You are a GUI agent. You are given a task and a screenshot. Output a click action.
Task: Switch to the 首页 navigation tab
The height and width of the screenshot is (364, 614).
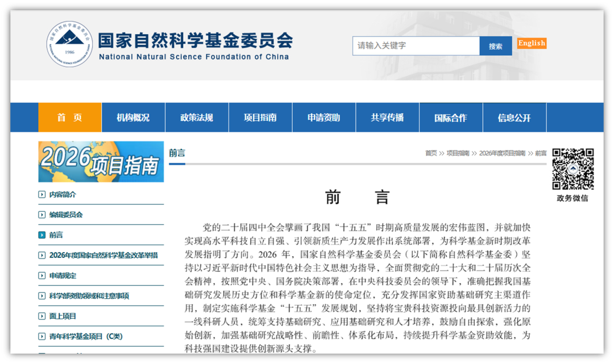click(69, 117)
